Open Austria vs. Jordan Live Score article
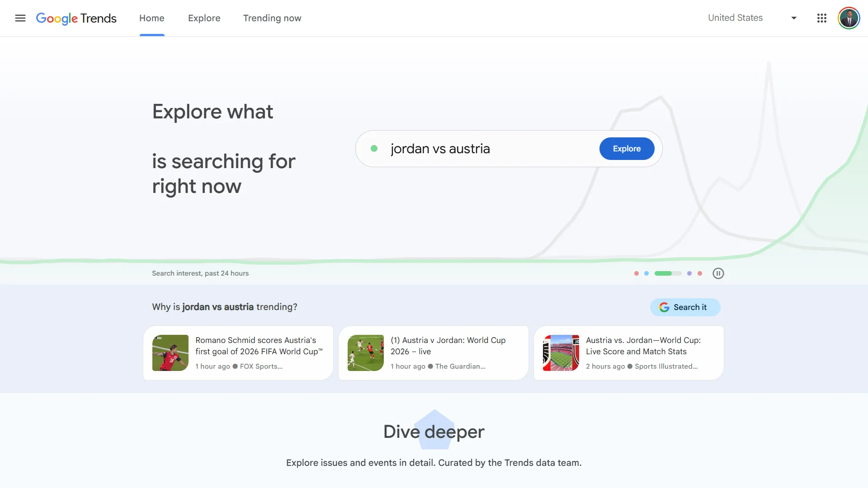 629,353
